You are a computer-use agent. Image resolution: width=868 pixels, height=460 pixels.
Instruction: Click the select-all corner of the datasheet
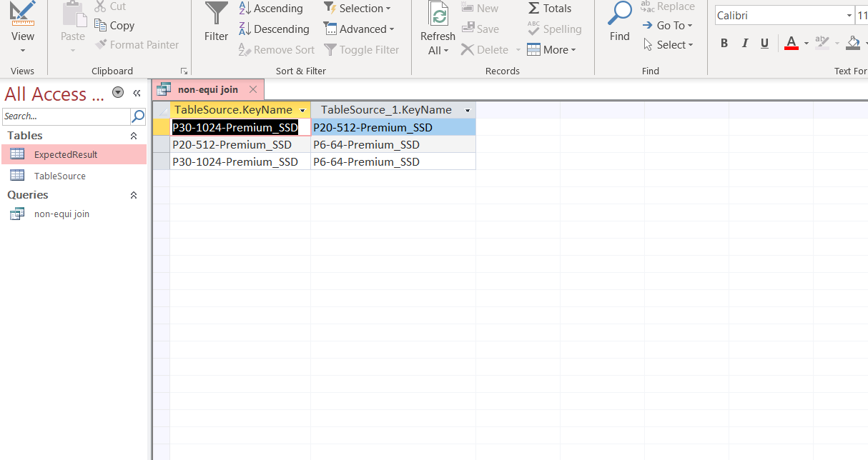[161, 110]
